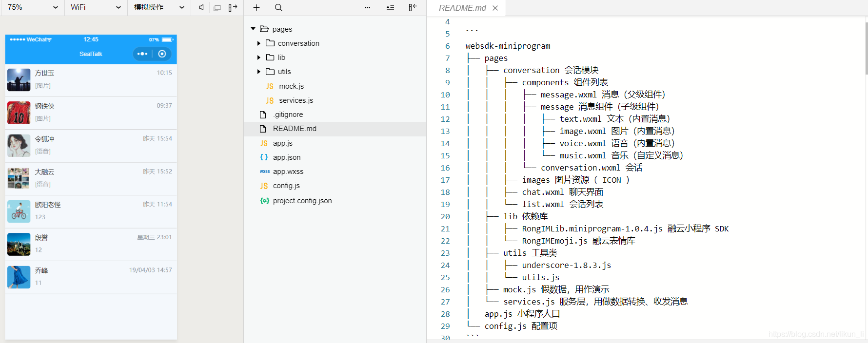Click the folder icon of conversation
This screenshot has height=343, width=868.
(x=270, y=43)
